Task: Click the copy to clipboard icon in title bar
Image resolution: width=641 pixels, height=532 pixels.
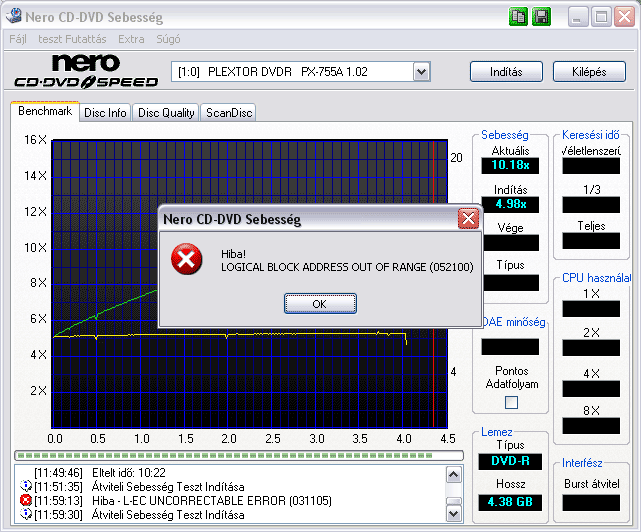Action: click(x=518, y=17)
